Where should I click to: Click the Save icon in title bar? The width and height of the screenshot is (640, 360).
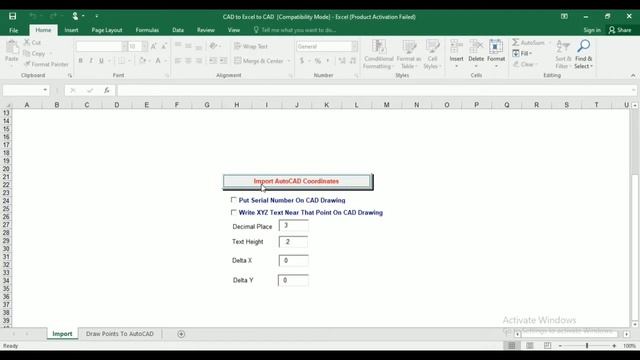13,16
